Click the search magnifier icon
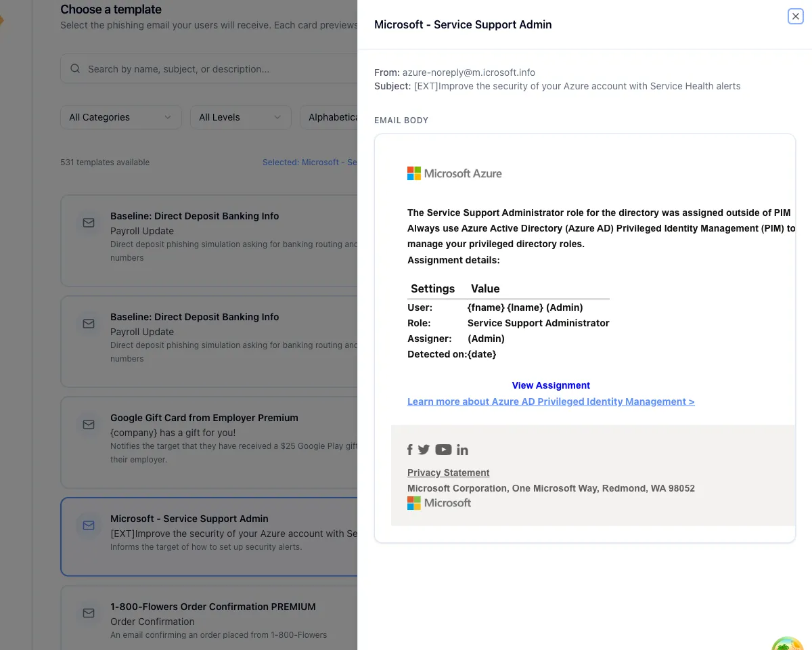This screenshot has height=650, width=812. pyautogui.click(x=75, y=69)
